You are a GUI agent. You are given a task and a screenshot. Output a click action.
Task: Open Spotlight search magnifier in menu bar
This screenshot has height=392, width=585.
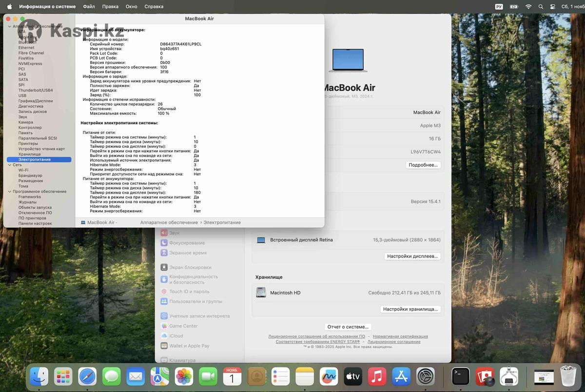(x=540, y=7)
